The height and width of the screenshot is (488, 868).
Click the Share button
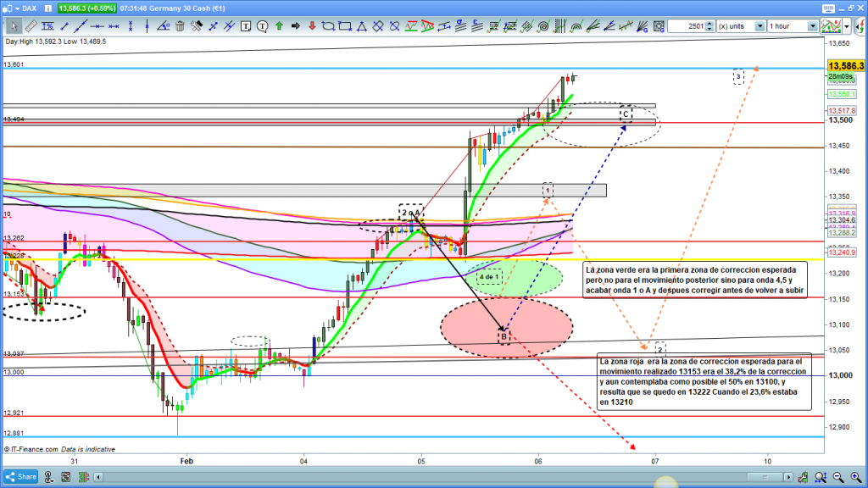pos(21,477)
